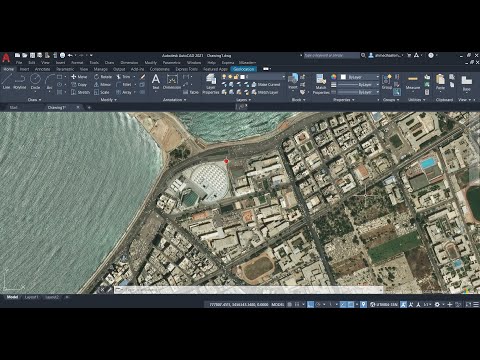Viewport: 480px width, 360px height.
Task: Expand the Block panel
Action: pos(298,100)
